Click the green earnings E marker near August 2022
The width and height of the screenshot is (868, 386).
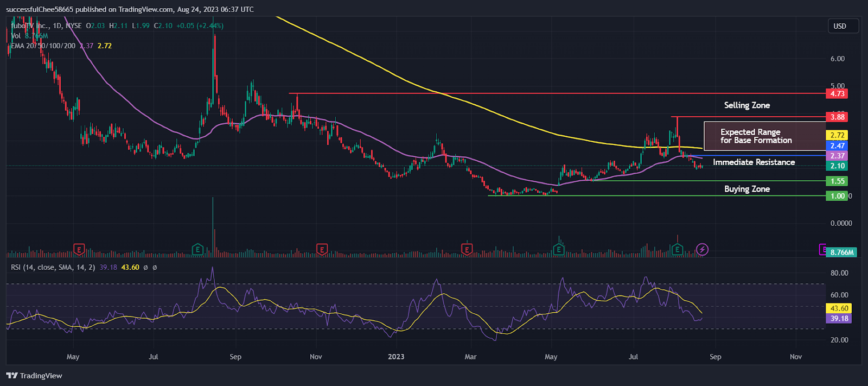(198, 250)
